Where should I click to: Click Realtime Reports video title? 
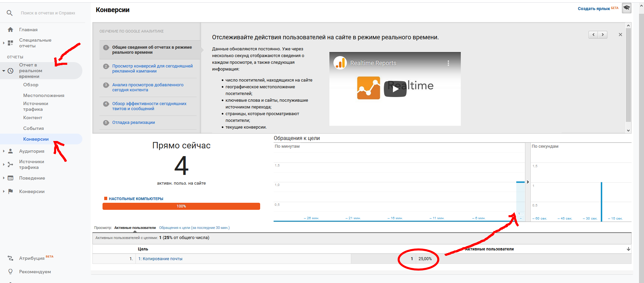tap(373, 63)
